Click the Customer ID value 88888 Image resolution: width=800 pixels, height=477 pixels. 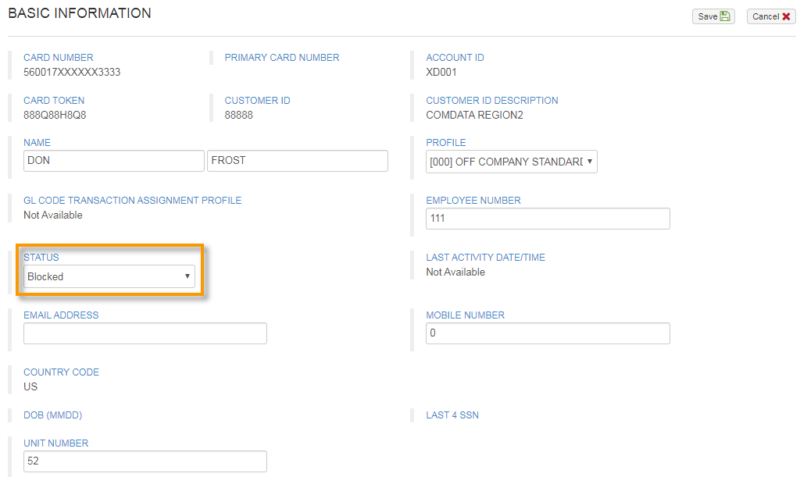(240, 115)
